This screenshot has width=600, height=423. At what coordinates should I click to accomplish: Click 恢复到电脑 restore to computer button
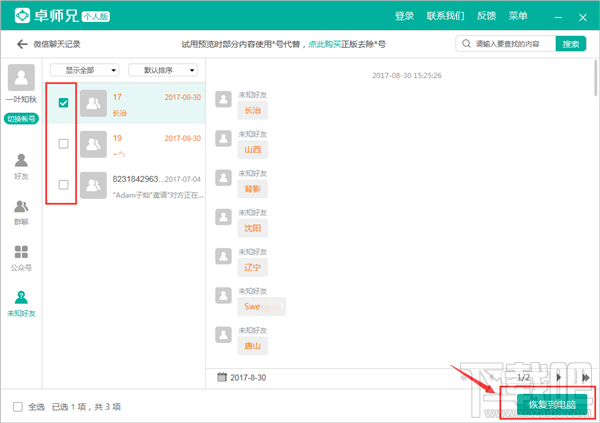point(552,405)
